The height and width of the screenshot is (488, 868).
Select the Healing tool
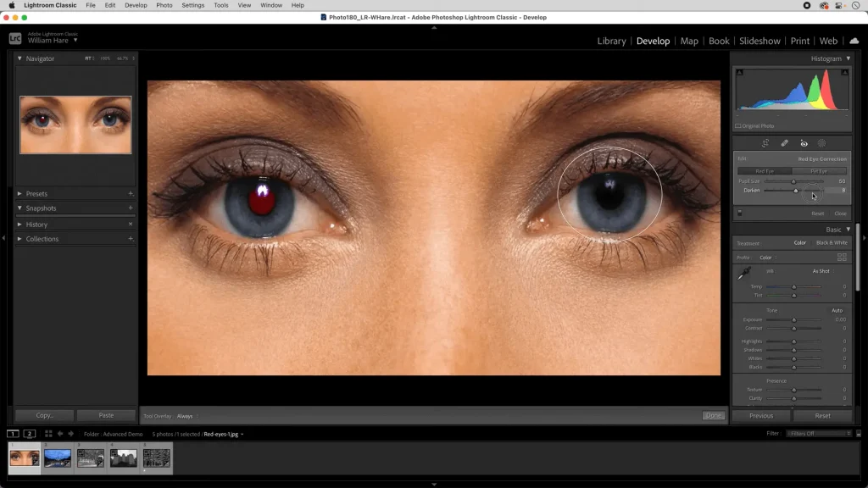[x=784, y=143]
